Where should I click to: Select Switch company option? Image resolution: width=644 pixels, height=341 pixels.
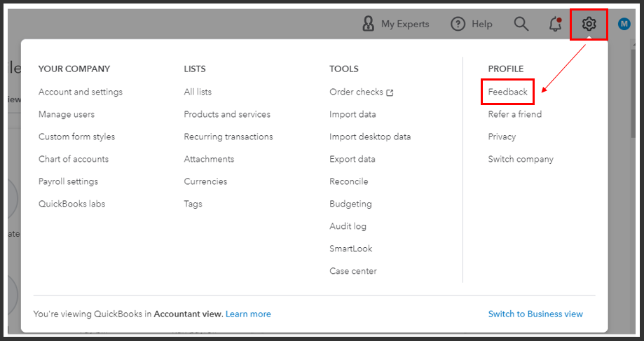tap(521, 159)
